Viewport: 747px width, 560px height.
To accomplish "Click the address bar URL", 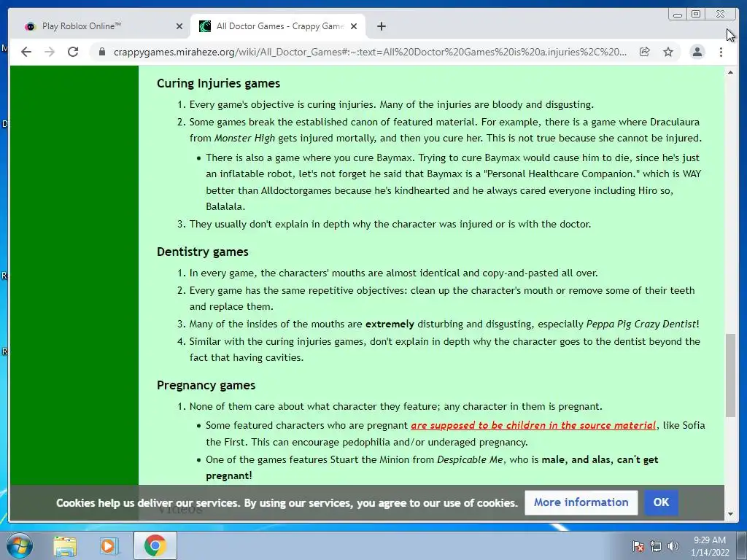I will point(370,52).
